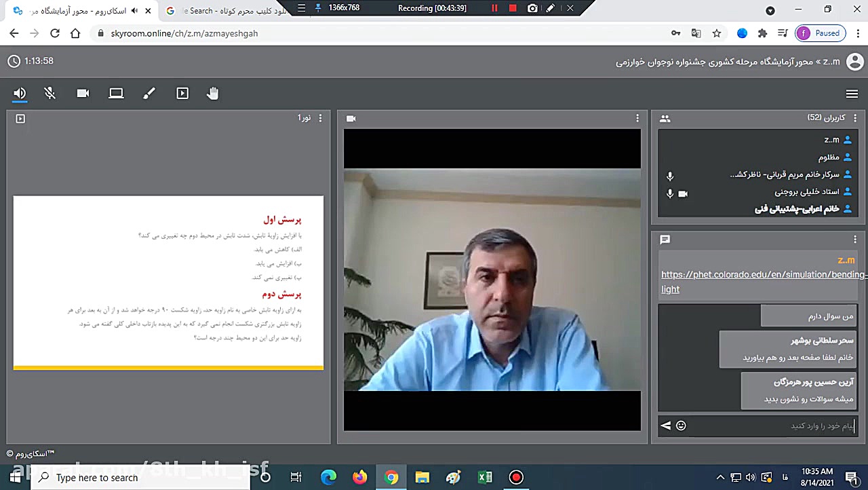The image size is (868, 490).
Task: Toggle the speaker audio on or off
Action: [x=19, y=93]
